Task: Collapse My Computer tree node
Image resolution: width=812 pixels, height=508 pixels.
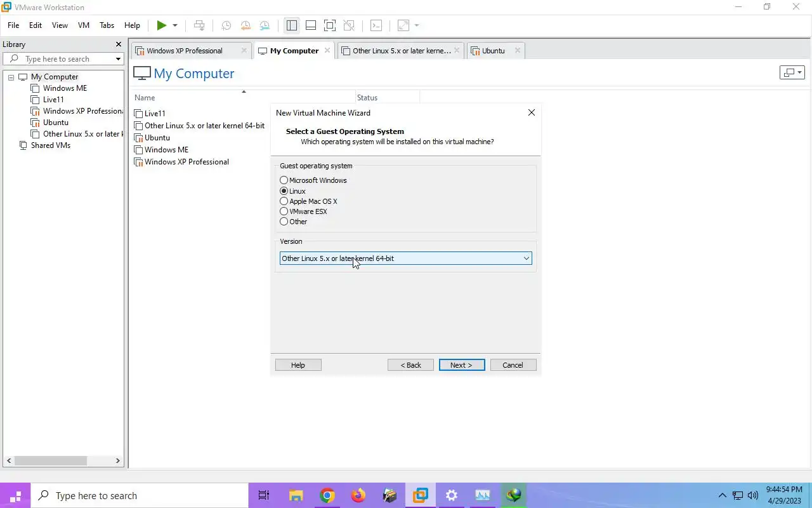Action: (x=11, y=77)
